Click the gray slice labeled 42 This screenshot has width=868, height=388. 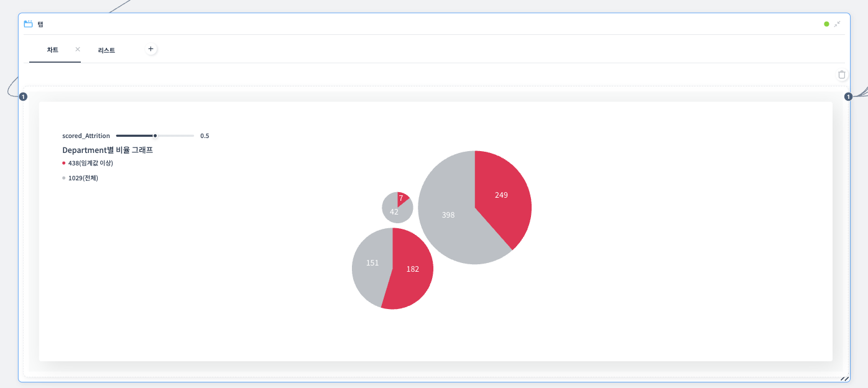[x=394, y=213]
